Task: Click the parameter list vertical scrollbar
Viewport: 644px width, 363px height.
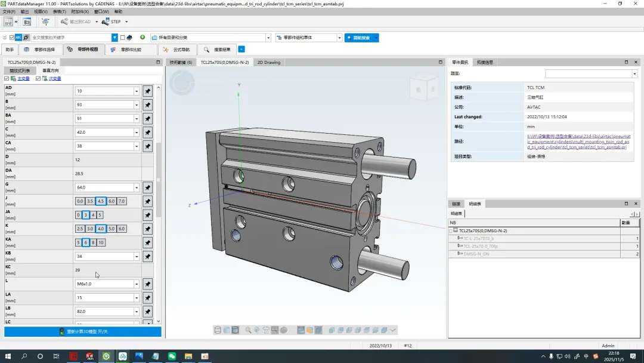Action: point(159,179)
